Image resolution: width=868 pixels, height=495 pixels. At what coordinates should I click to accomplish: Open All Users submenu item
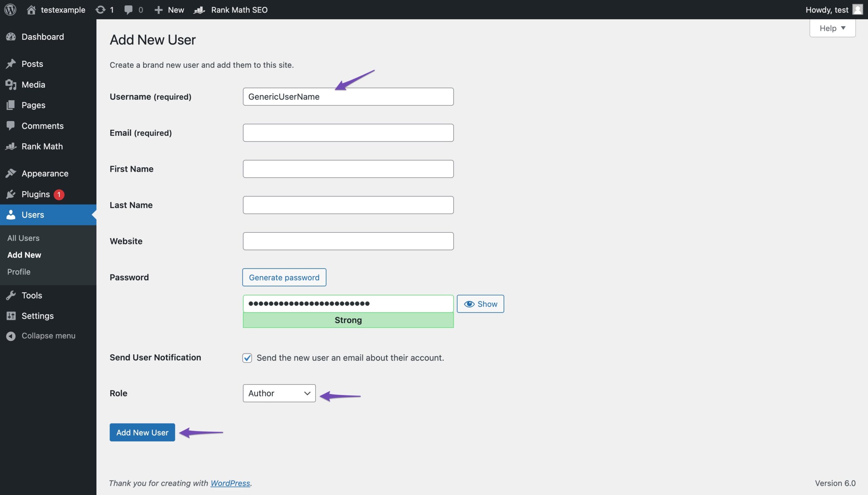23,238
